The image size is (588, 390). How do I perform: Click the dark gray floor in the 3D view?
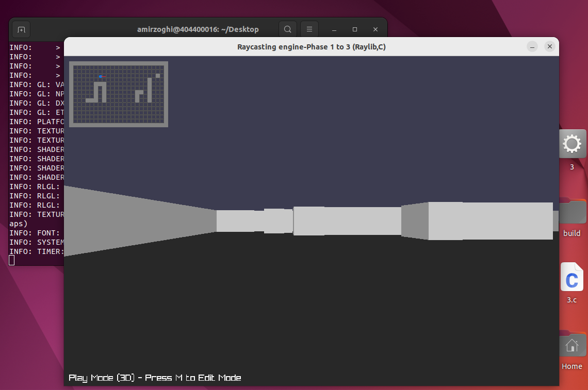[309, 309]
